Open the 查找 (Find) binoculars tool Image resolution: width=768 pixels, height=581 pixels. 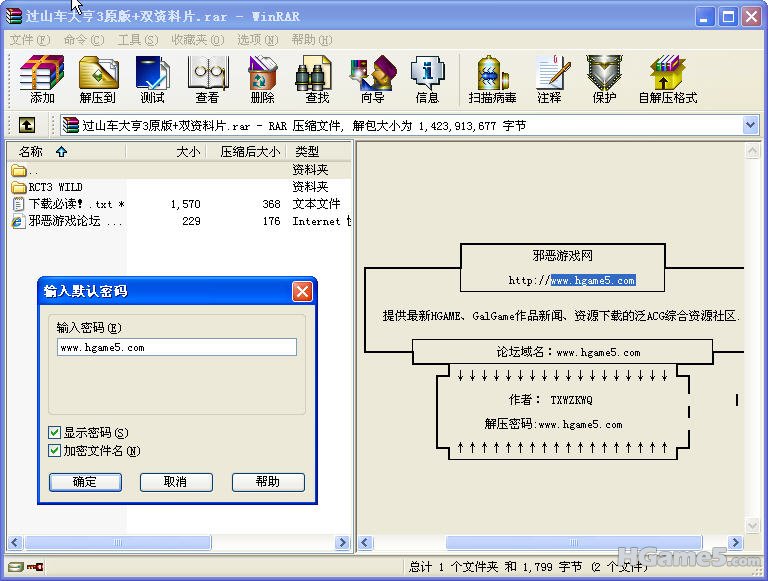pyautogui.click(x=317, y=79)
